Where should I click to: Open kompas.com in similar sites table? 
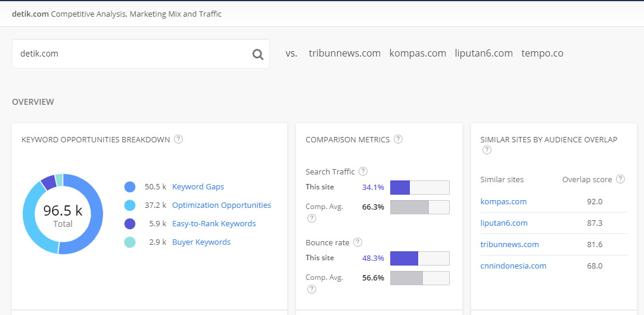503,202
